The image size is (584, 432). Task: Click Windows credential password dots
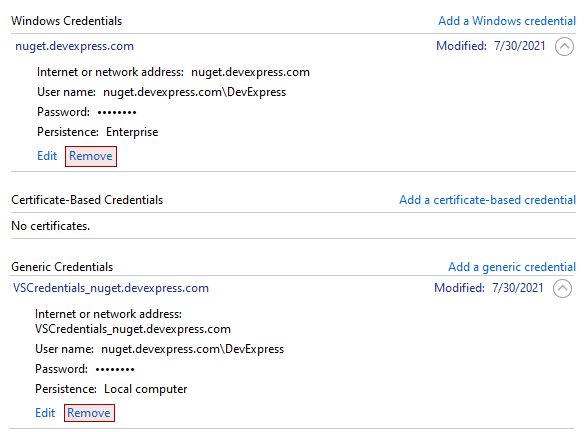[x=117, y=112]
